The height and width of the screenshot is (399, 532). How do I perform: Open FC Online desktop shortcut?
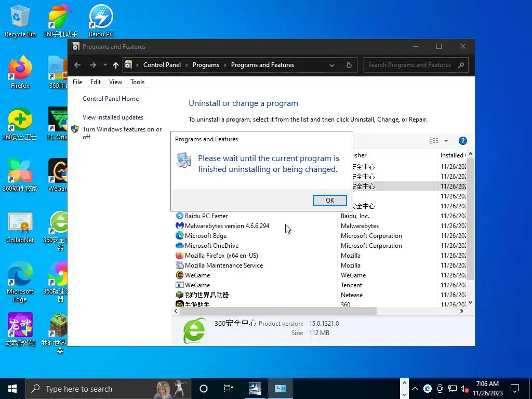58,124
